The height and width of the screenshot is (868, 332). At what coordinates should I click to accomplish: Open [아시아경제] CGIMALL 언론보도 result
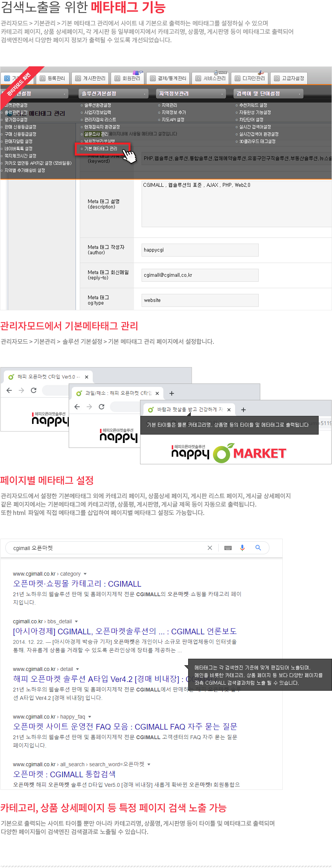125,632
